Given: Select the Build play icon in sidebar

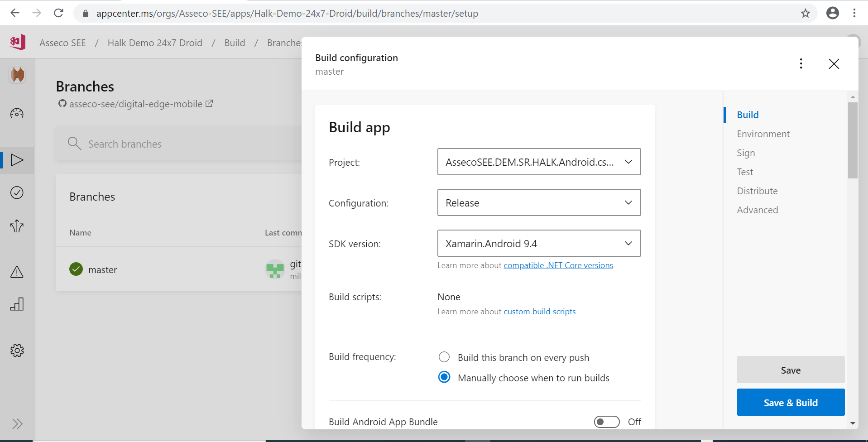Looking at the screenshot, I should [17, 160].
